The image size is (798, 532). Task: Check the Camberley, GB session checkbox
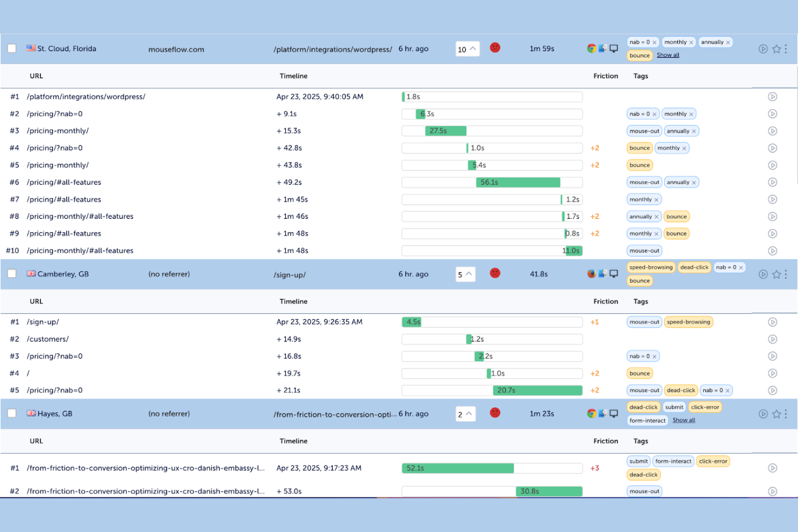tap(12, 273)
